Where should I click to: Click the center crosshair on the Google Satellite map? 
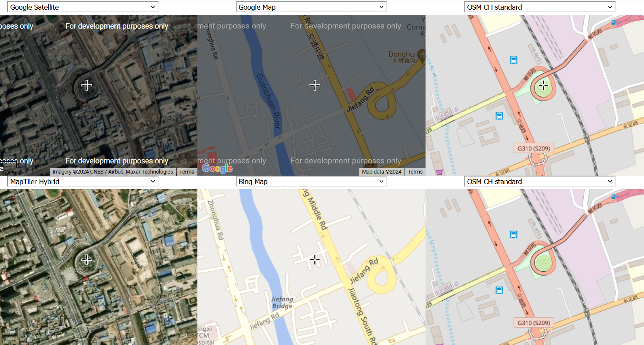(86, 85)
